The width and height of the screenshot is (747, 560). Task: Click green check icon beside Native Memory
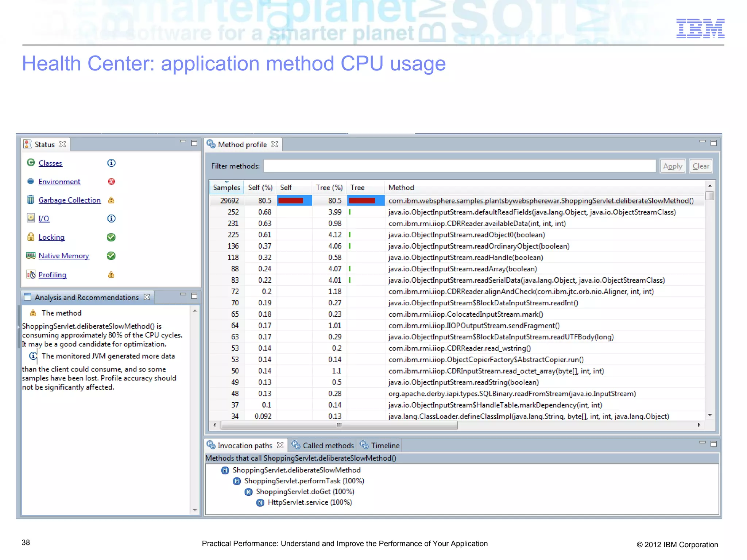click(x=111, y=256)
